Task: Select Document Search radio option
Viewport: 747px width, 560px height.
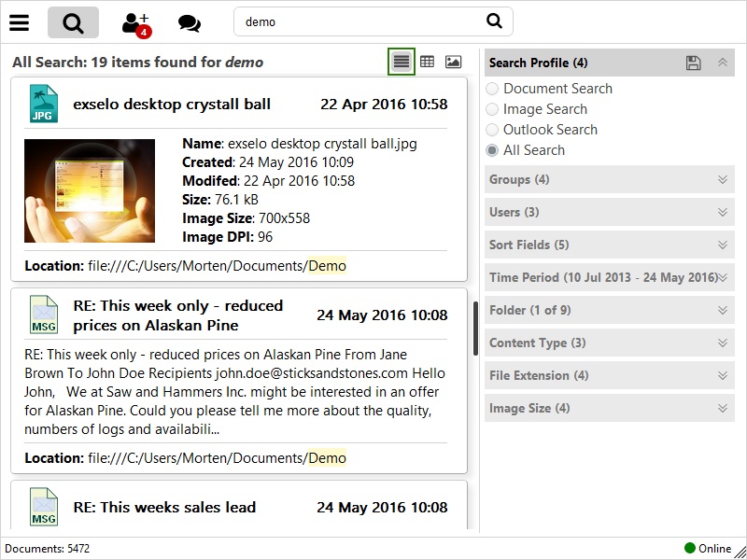Action: click(492, 89)
